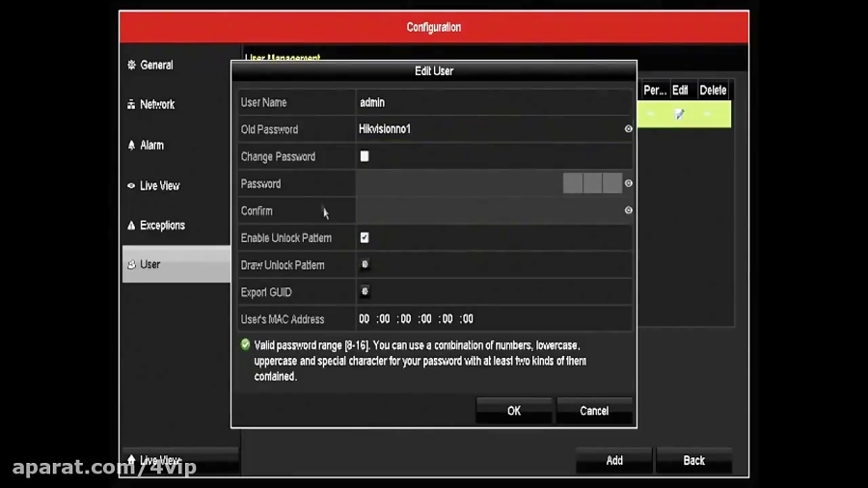Click the Configuration window title
This screenshot has height=488, width=868.
(433, 27)
